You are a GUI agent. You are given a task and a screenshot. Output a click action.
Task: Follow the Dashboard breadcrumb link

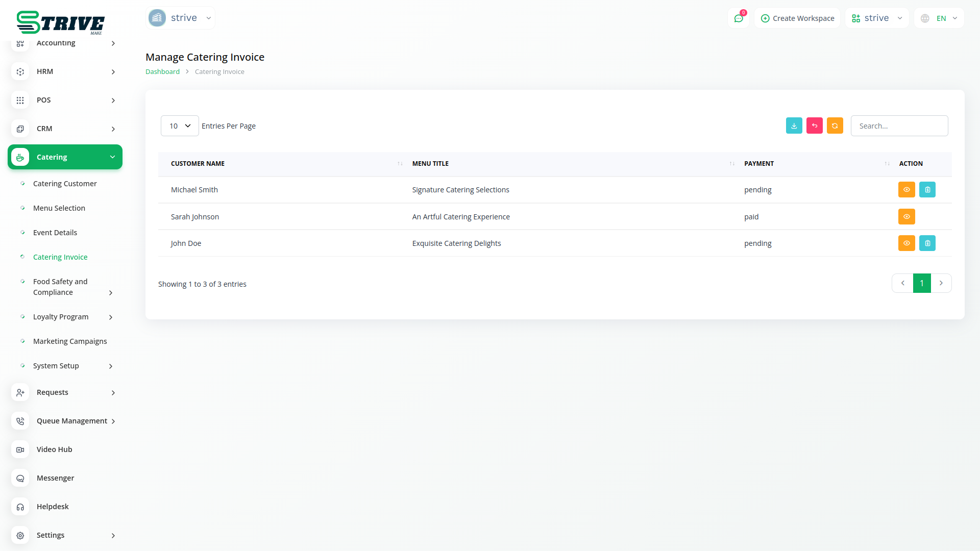[x=162, y=72]
